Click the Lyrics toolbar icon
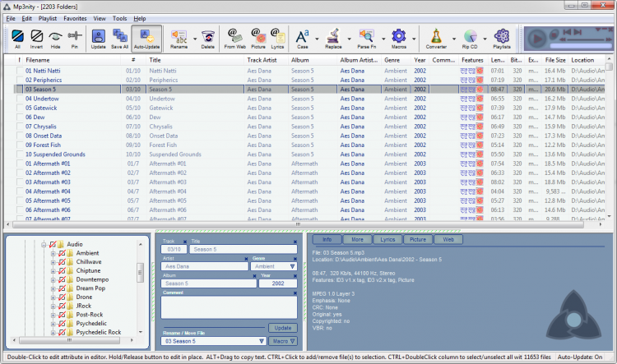This screenshot has height=364, width=617. click(x=277, y=39)
